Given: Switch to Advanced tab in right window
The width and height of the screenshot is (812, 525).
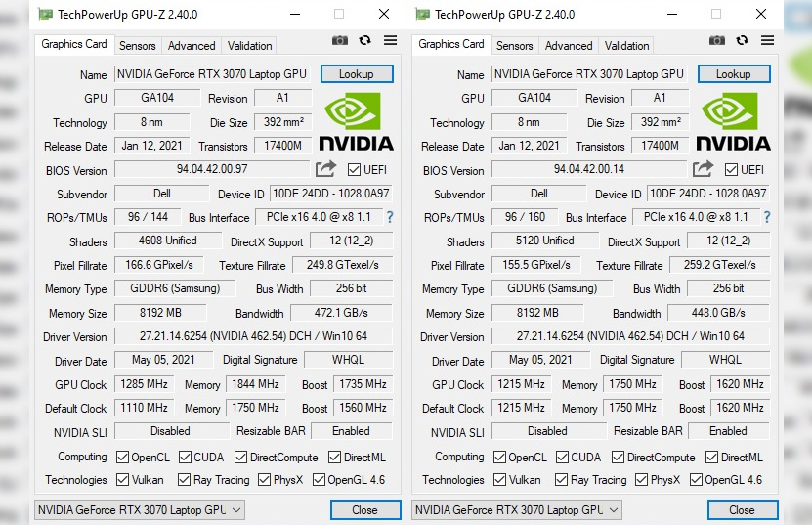Looking at the screenshot, I should tap(568, 46).
